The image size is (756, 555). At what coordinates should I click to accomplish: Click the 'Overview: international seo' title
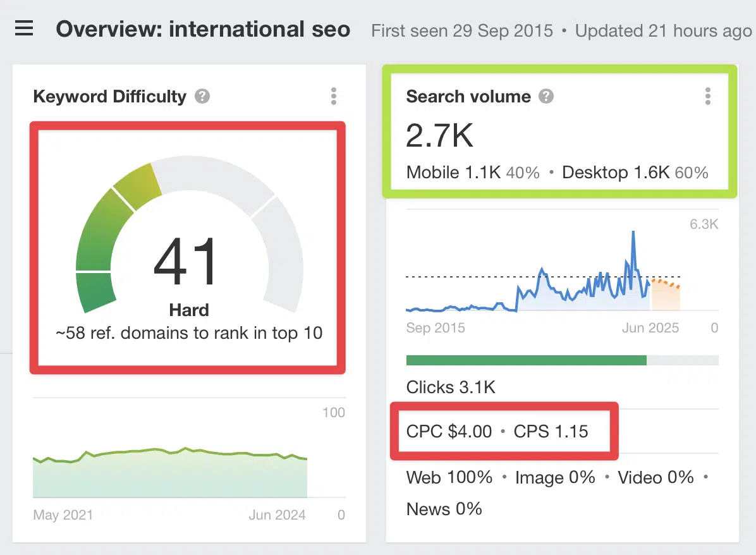point(203,30)
